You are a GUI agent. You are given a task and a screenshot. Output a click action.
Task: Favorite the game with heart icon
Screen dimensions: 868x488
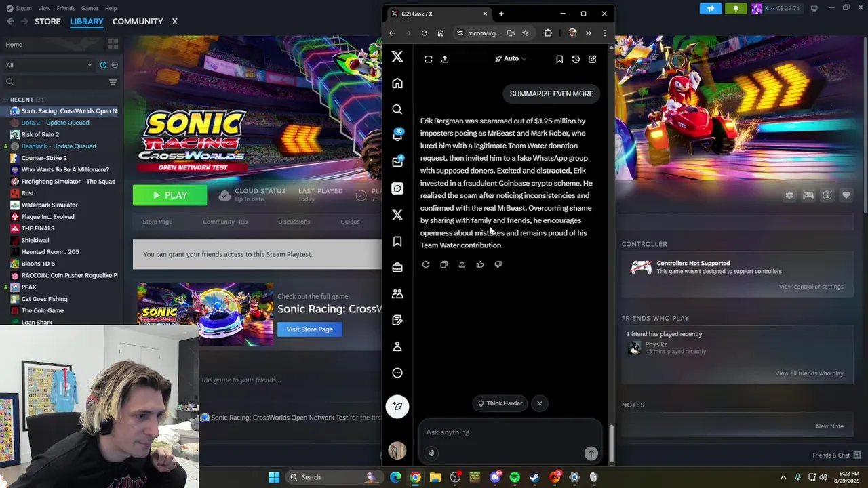coord(846,195)
